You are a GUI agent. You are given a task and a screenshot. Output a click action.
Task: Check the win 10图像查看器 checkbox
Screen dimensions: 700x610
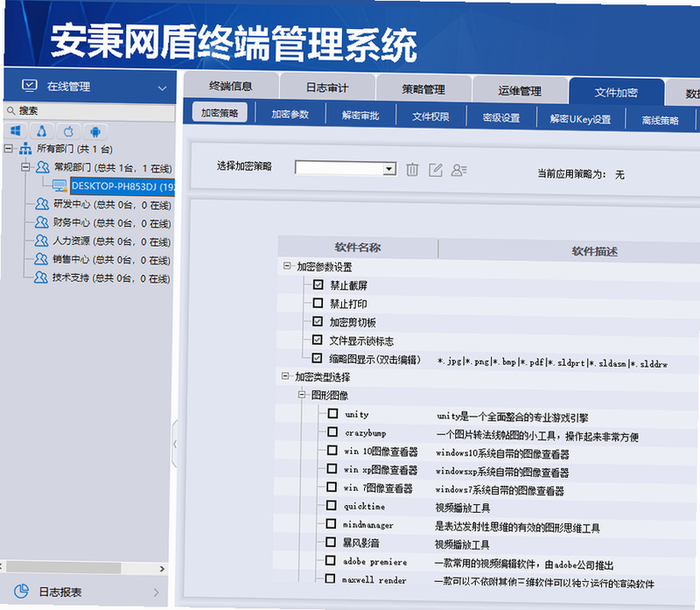coord(332,450)
